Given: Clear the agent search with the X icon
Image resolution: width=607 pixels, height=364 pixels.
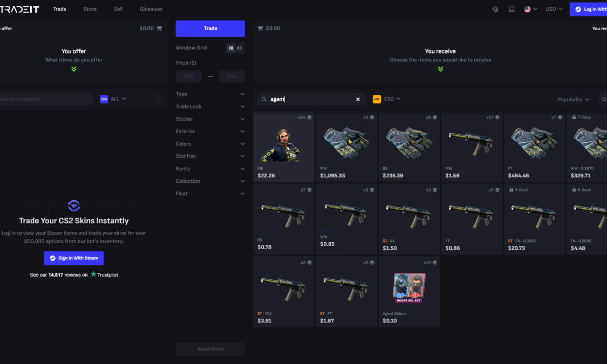Looking at the screenshot, I should point(358,99).
